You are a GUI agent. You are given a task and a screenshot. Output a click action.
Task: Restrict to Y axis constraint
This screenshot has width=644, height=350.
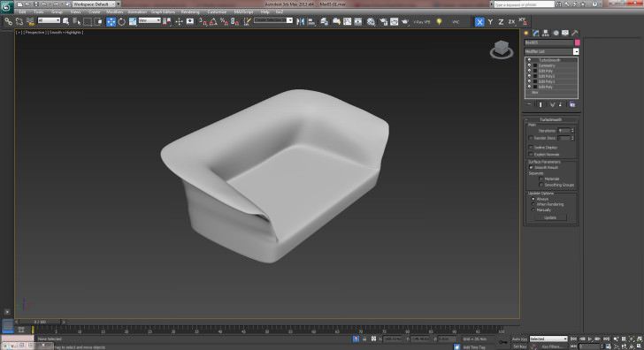(490, 22)
